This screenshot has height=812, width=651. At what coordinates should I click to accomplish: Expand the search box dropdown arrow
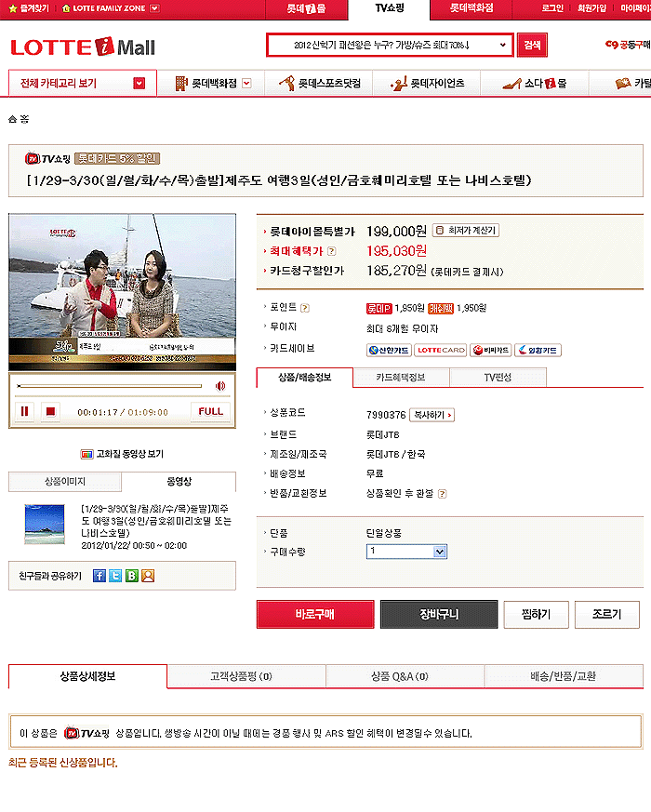pyautogui.click(x=502, y=45)
